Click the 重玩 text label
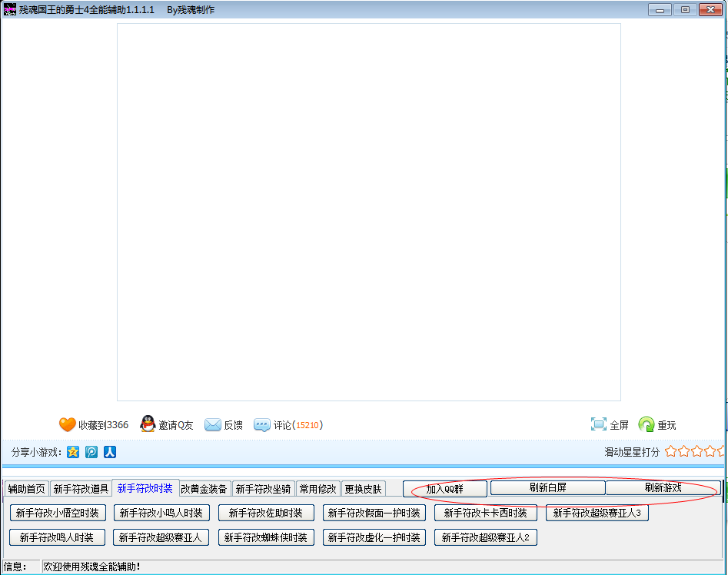The width and height of the screenshot is (728, 575). coord(667,425)
